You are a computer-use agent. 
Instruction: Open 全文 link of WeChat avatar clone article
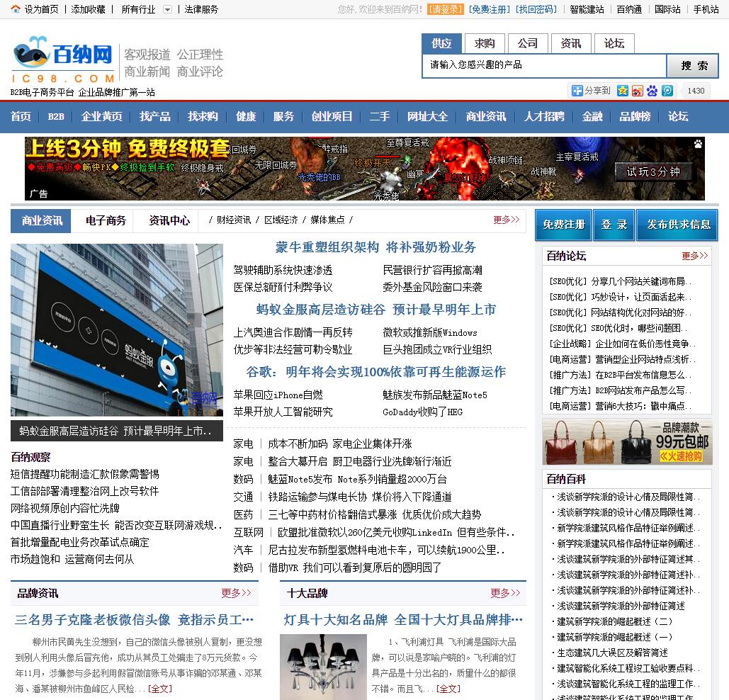[159, 689]
